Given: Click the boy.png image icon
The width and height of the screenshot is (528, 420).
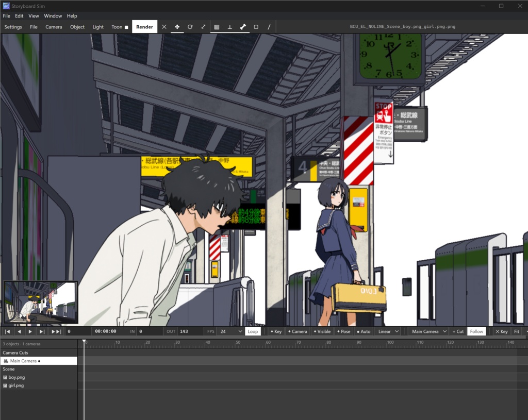Looking at the screenshot, I should (5, 377).
